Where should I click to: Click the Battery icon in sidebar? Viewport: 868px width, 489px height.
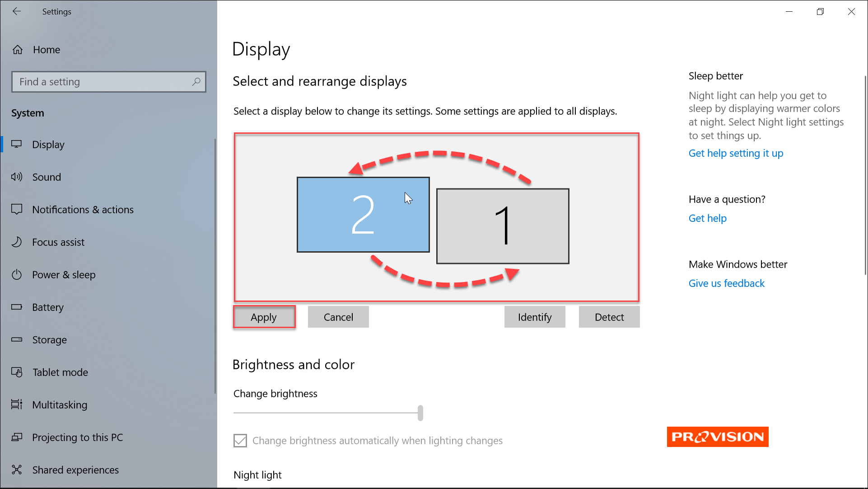pos(17,307)
